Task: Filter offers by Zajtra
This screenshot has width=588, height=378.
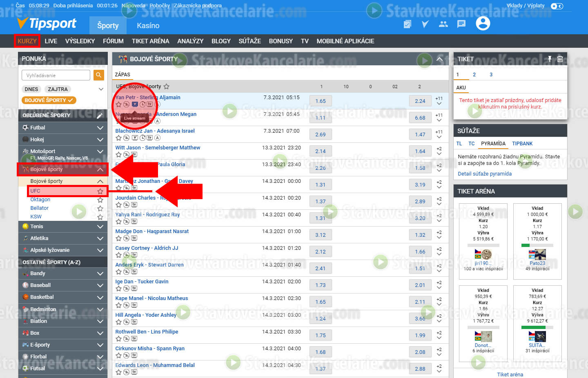Action: (58, 89)
